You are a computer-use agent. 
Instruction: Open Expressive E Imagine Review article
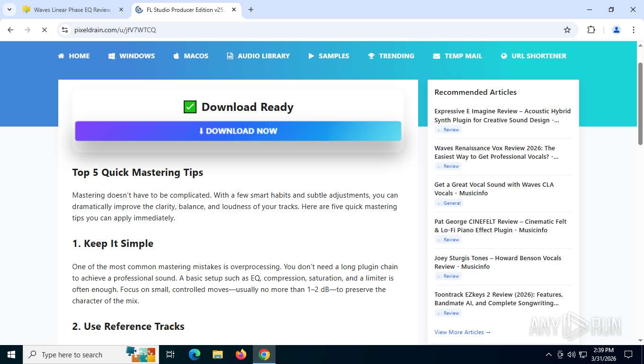pos(502,116)
